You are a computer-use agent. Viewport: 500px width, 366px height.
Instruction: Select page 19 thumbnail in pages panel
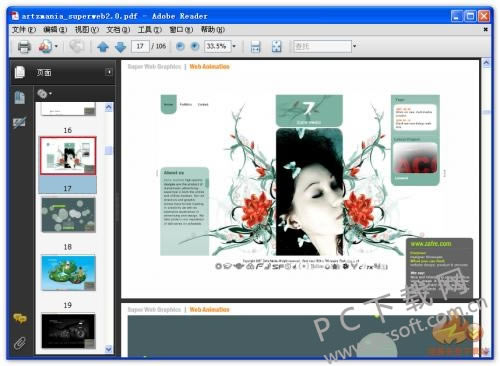(68, 273)
